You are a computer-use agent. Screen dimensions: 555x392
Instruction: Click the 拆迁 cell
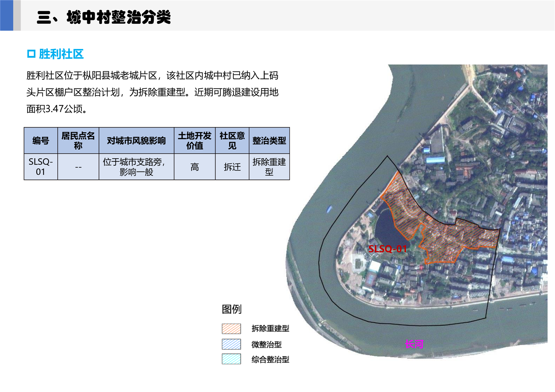(232, 167)
